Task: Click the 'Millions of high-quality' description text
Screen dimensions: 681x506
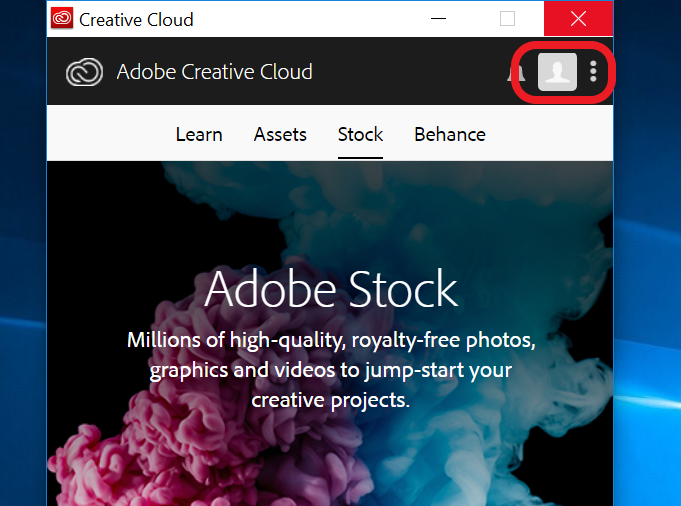Action: point(331,370)
